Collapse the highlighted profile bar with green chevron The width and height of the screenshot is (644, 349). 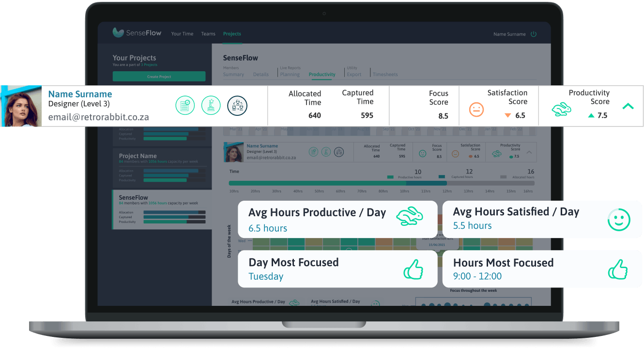(x=628, y=106)
